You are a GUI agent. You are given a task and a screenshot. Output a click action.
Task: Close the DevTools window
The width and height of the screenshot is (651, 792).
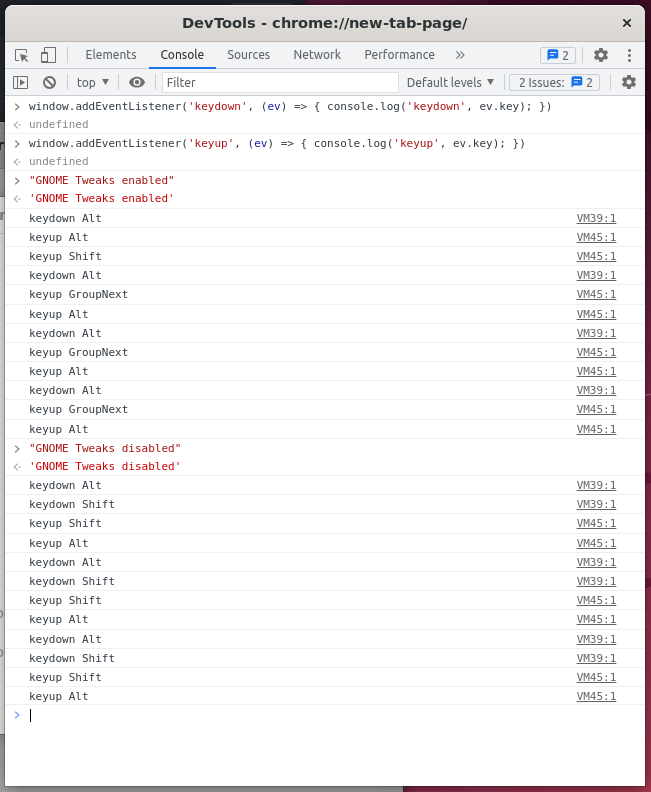[627, 23]
